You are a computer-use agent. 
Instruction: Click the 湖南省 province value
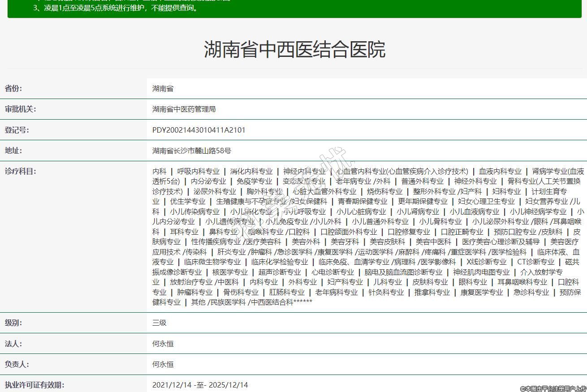[163, 89]
